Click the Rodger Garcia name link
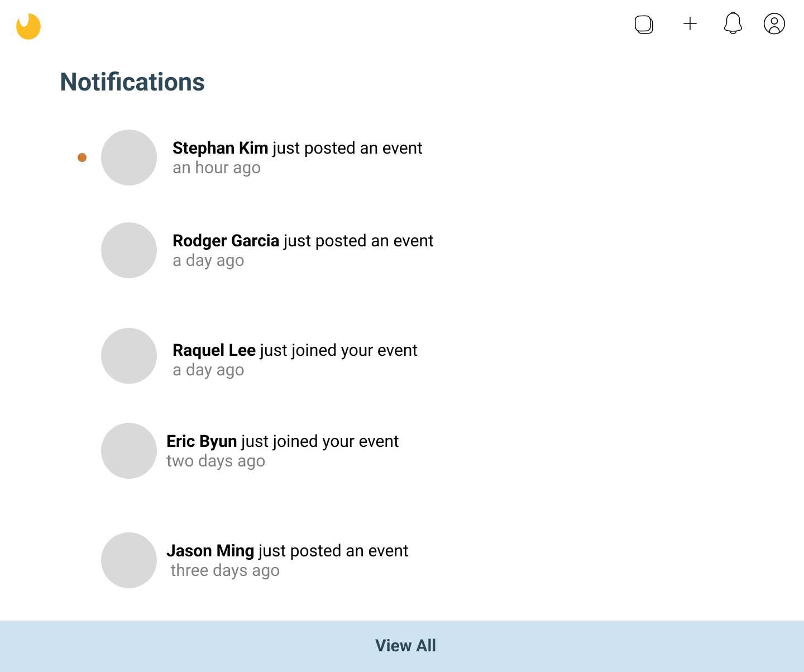The height and width of the screenshot is (672, 804). (x=226, y=241)
